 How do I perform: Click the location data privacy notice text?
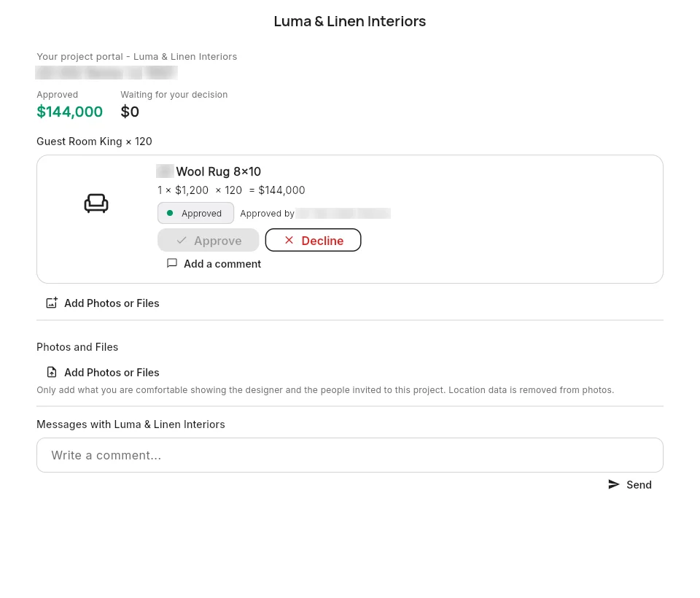point(325,390)
